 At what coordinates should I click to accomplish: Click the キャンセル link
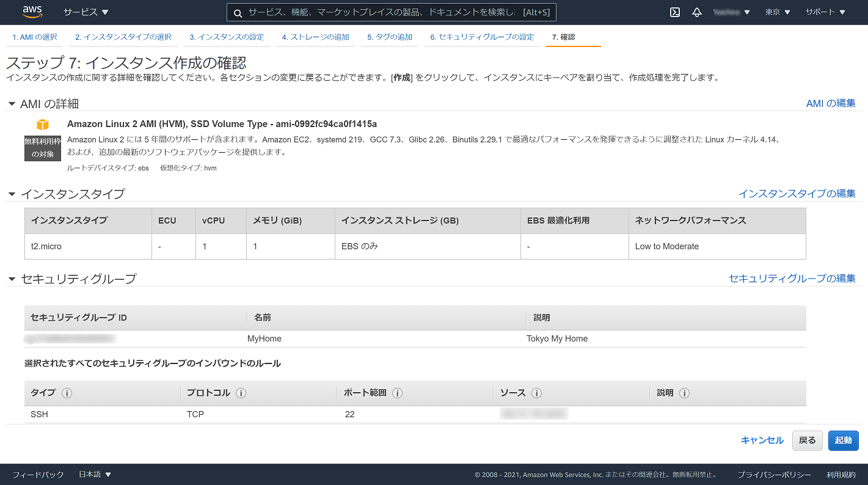762,440
